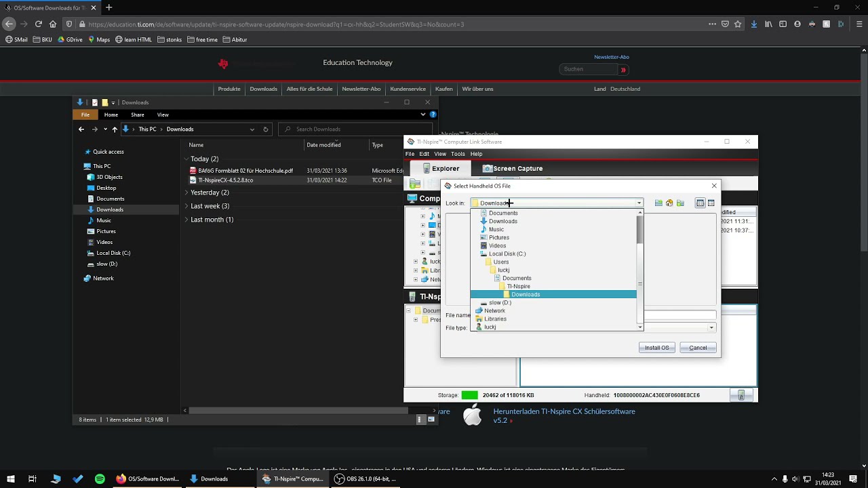Viewport: 868px width, 488px height.
Task: Open the Look in dropdown arrow
Action: pyautogui.click(x=639, y=203)
